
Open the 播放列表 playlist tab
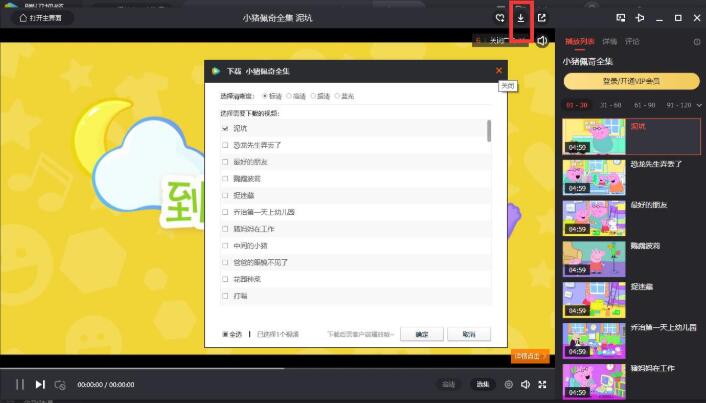pos(580,41)
